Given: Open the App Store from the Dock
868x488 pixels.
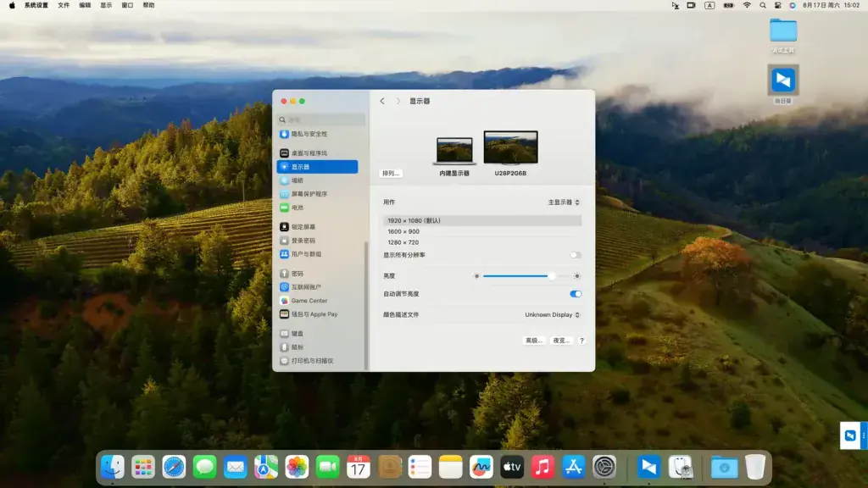Looking at the screenshot, I should point(574,467).
